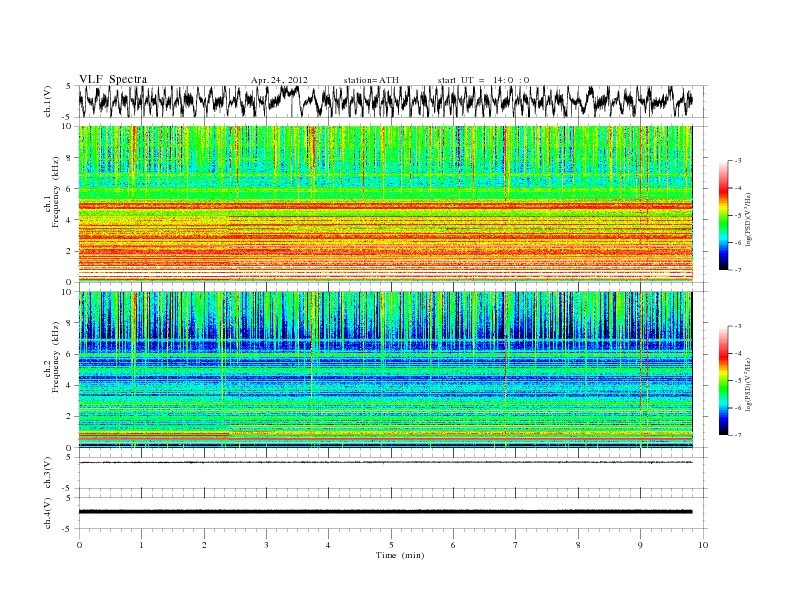
Task: Click the ch.4 thick voltage trace
Action: (x=385, y=512)
